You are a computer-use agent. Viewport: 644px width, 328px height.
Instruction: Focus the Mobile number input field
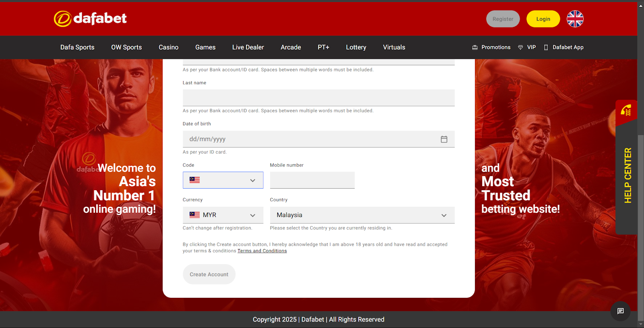tap(312, 180)
